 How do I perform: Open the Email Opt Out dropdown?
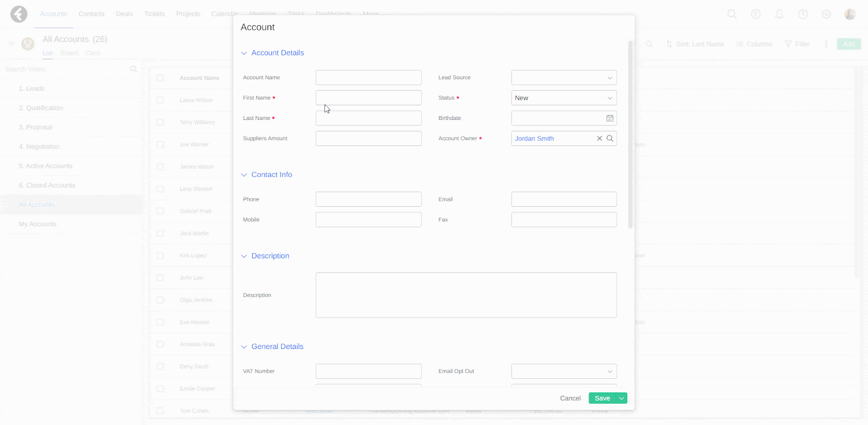point(564,371)
